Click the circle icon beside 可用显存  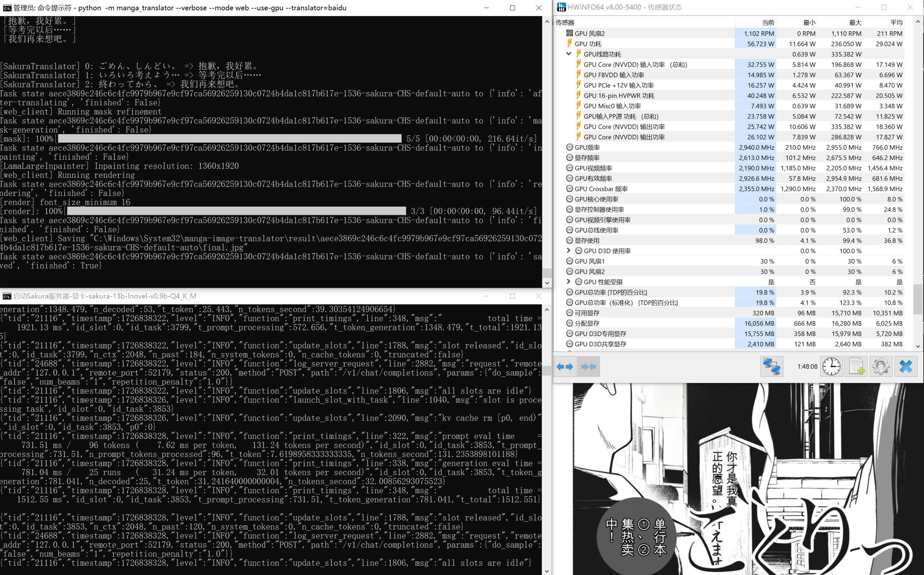[x=569, y=313]
